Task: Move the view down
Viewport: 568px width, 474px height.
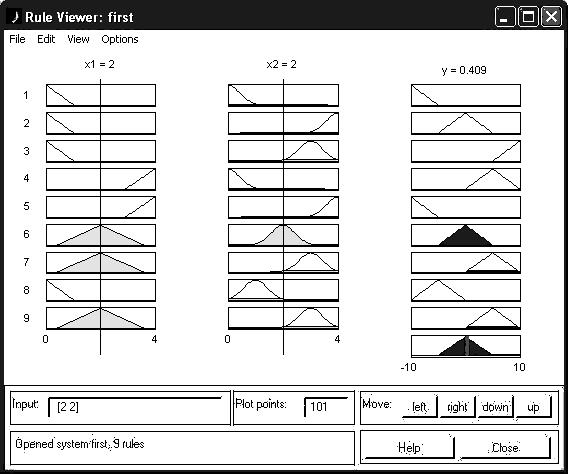Action: [x=495, y=407]
